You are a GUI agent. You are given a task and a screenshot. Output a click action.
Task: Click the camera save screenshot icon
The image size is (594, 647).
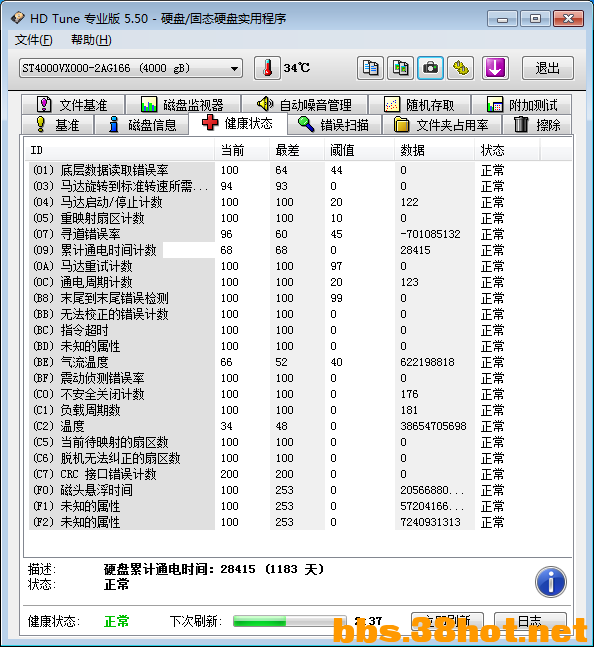pos(430,68)
